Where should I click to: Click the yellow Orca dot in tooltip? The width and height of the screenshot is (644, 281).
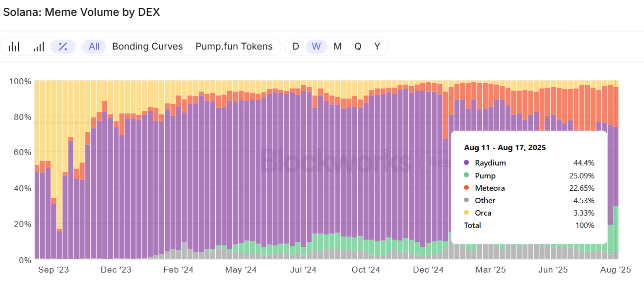466,213
